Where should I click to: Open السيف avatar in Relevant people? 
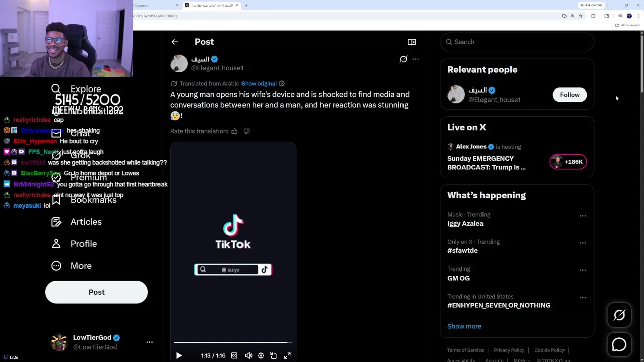pos(456,95)
